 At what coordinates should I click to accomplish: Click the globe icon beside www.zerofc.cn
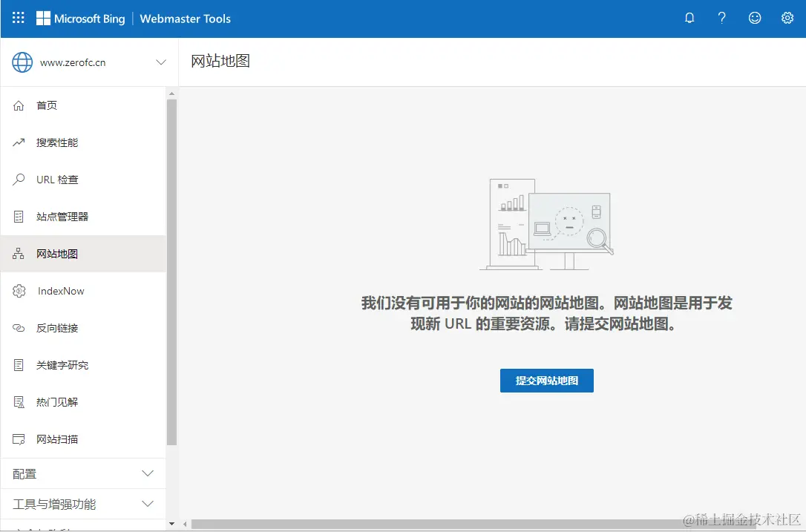(22, 62)
